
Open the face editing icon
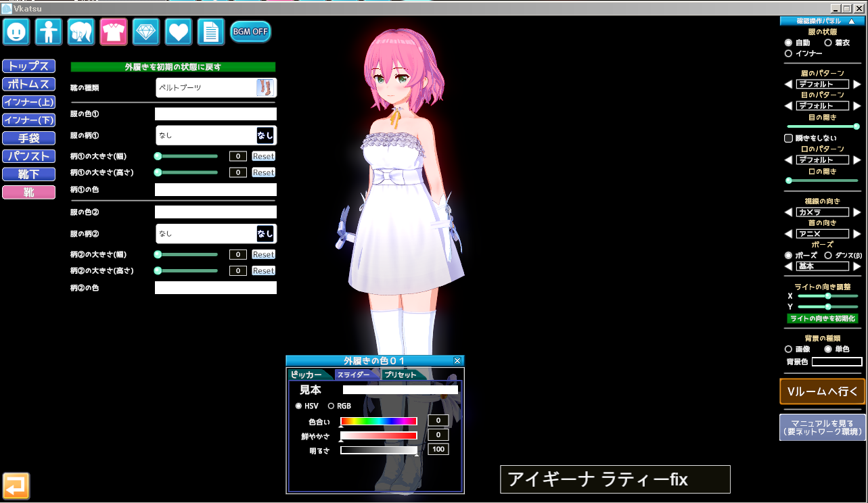pos(16,32)
